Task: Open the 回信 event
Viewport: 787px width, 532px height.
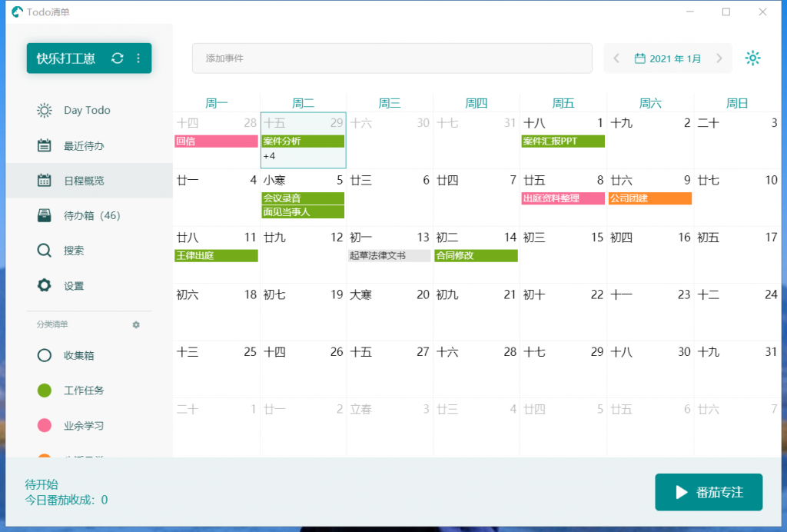Action: tap(216, 141)
